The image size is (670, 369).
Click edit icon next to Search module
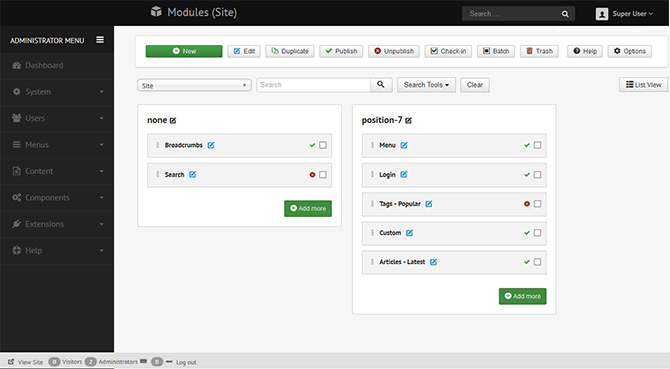(x=193, y=174)
